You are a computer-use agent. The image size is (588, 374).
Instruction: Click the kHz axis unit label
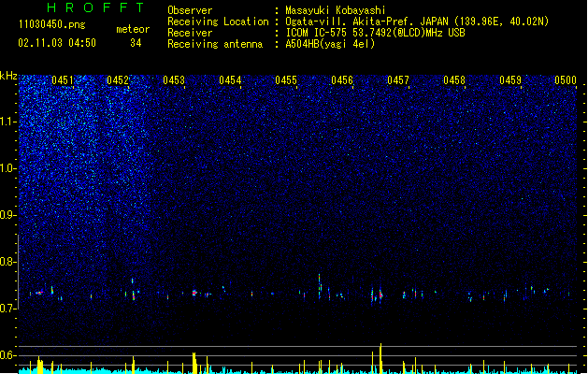click(x=8, y=76)
